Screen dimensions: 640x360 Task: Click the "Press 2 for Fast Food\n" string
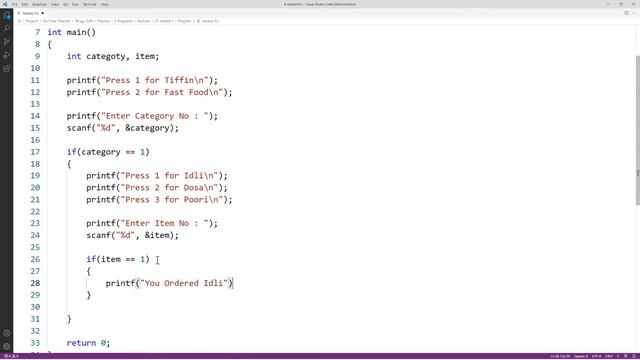[x=162, y=92]
